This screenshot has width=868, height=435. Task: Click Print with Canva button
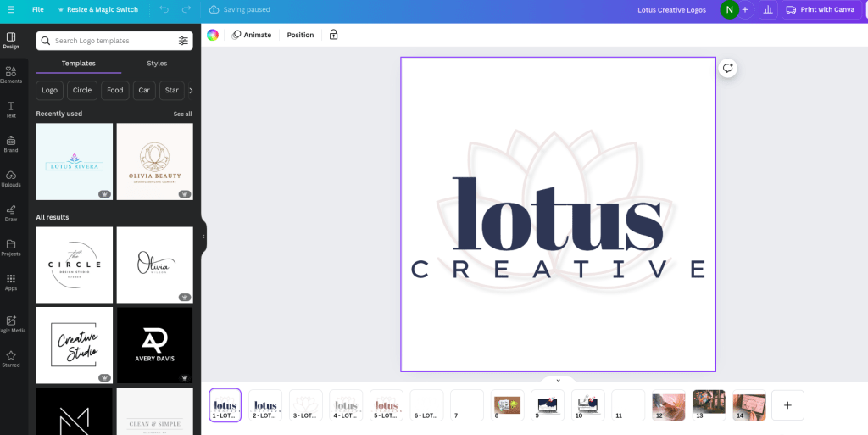coord(820,9)
